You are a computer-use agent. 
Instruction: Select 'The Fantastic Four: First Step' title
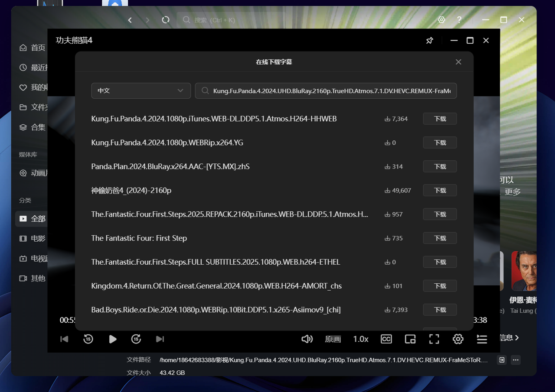[139, 238]
